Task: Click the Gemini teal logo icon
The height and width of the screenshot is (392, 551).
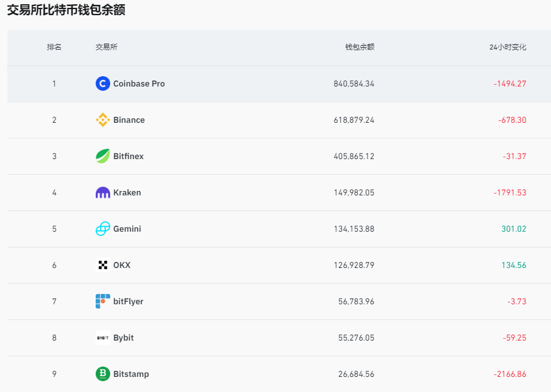Action: coord(102,229)
